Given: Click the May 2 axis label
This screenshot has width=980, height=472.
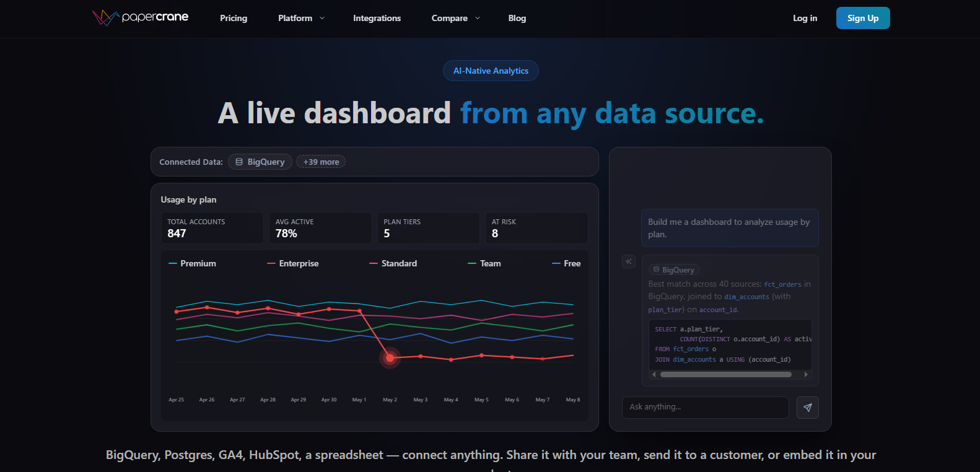Looking at the screenshot, I should (x=390, y=400).
